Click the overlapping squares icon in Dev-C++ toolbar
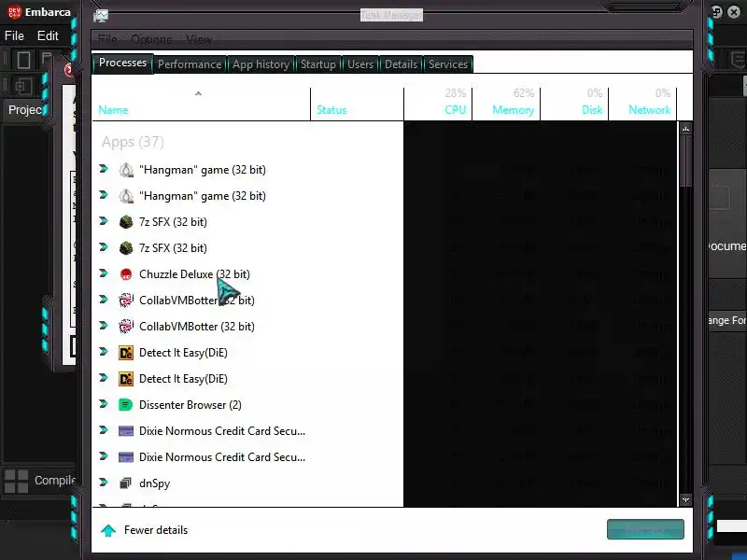 click(22, 87)
